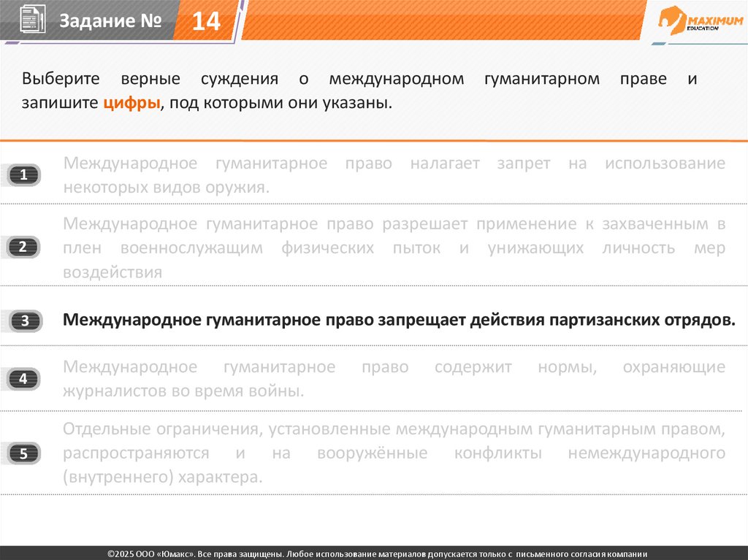Image resolution: width=748 pixels, height=560 pixels.
Task: Click statement about охраняющие журналистов во время войны
Action: coord(394,379)
